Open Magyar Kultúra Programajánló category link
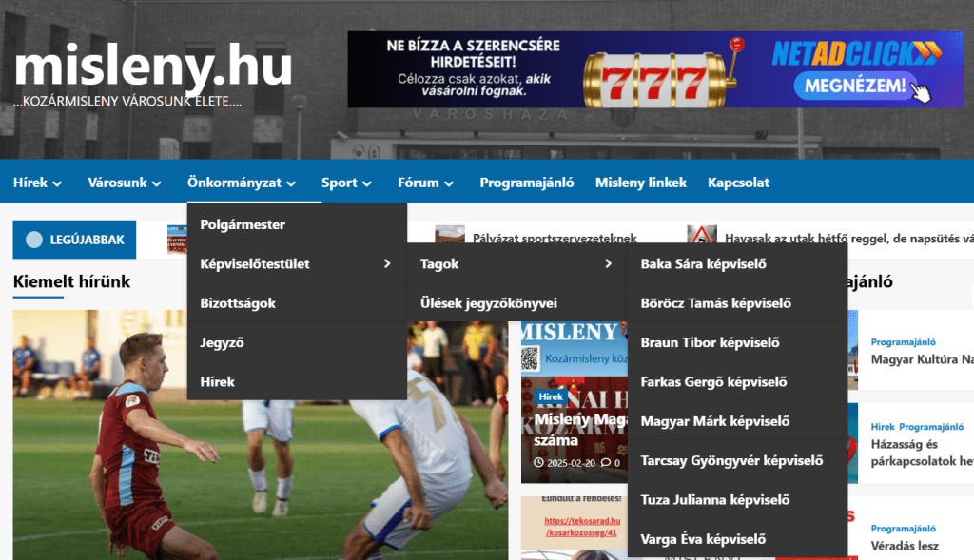Screen dimensions: 974x560 click(904, 342)
